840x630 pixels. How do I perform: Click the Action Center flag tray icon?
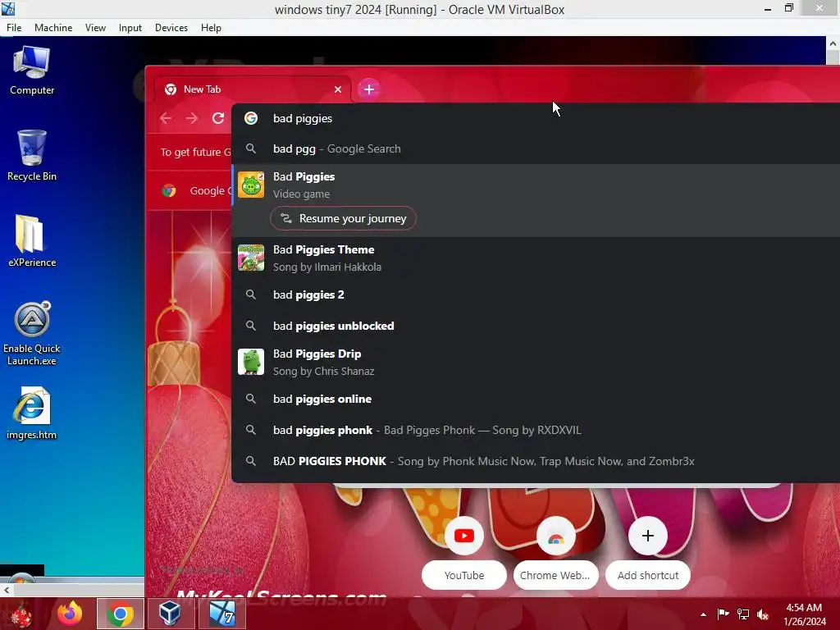[723, 614]
